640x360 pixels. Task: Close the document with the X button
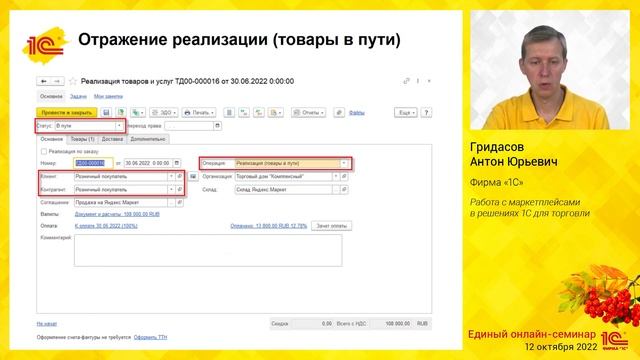pos(429,81)
